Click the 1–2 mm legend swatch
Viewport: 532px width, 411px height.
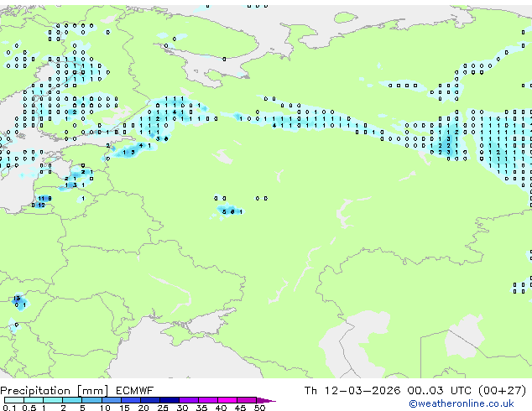(x=53, y=400)
